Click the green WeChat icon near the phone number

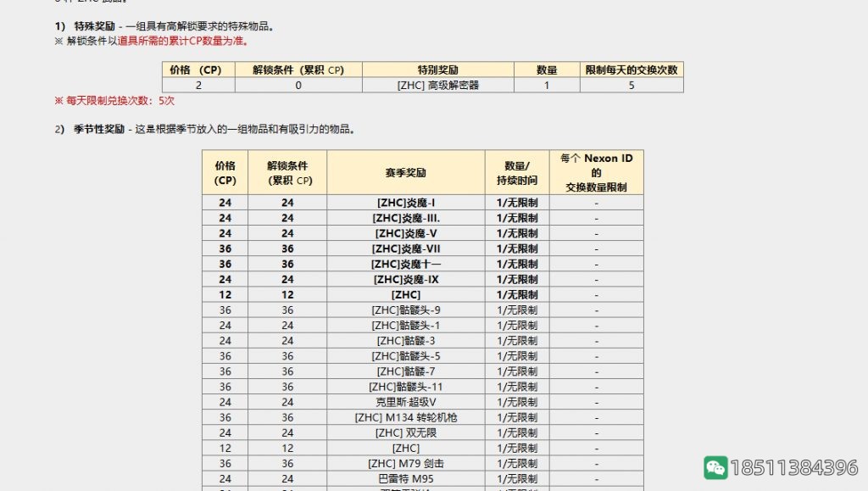716,467
